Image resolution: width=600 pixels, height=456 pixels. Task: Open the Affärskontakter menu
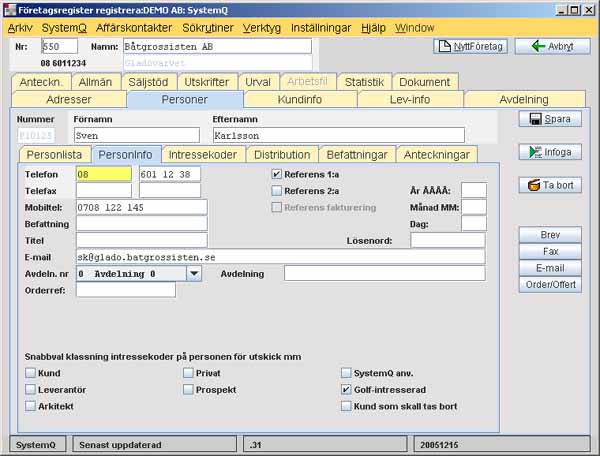134,28
